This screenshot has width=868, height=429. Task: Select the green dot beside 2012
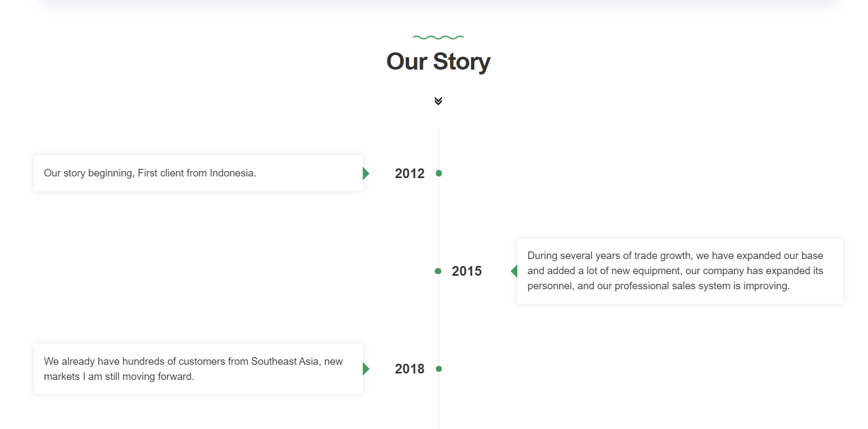439,173
